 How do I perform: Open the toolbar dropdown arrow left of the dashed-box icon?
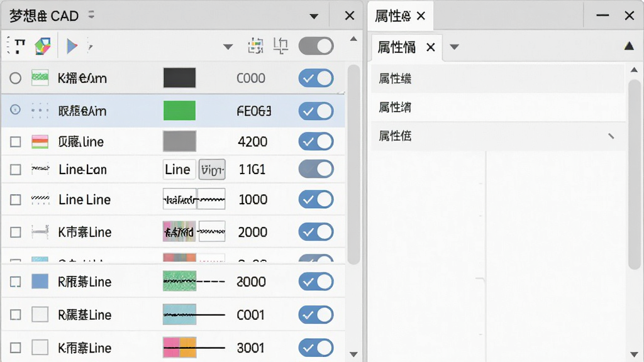228,47
